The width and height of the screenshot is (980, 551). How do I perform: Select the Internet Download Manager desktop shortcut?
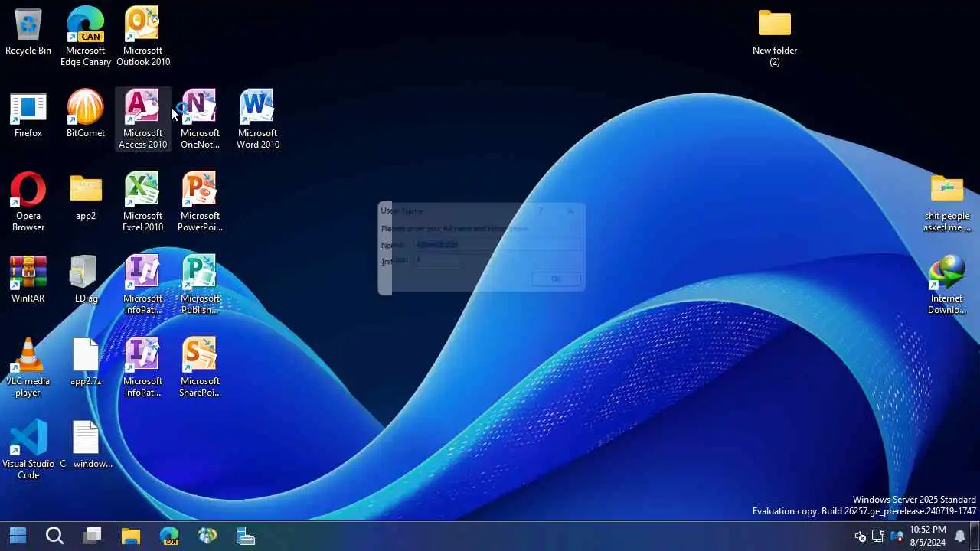pyautogui.click(x=947, y=285)
